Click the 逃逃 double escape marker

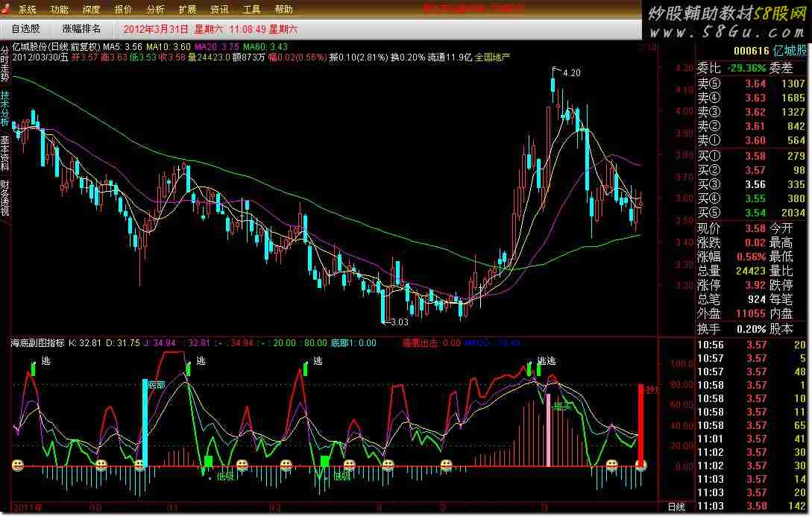coord(547,361)
